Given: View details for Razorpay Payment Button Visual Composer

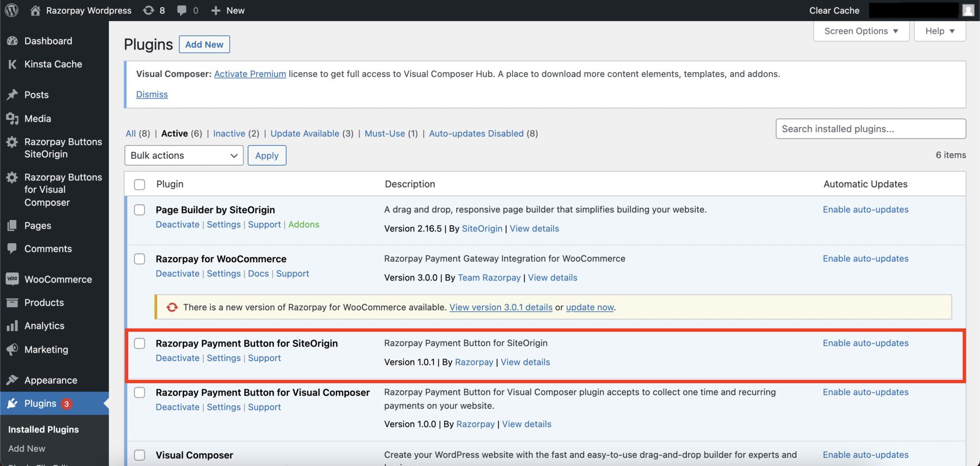Looking at the screenshot, I should coord(527,424).
